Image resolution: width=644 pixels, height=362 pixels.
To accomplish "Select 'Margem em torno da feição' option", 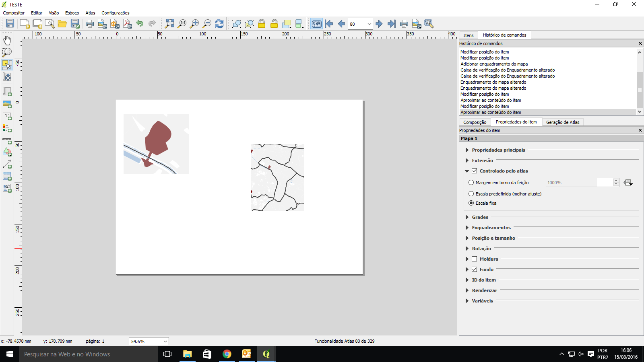I will pyautogui.click(x=471, y=183).
